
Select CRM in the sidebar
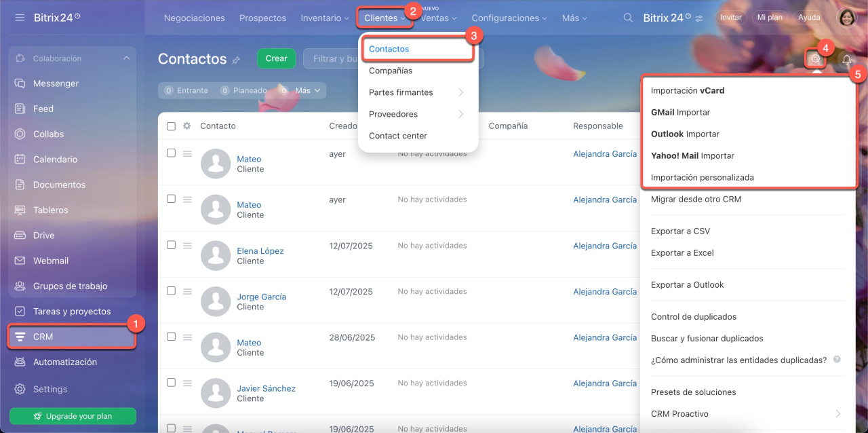[x=72, y=337]
